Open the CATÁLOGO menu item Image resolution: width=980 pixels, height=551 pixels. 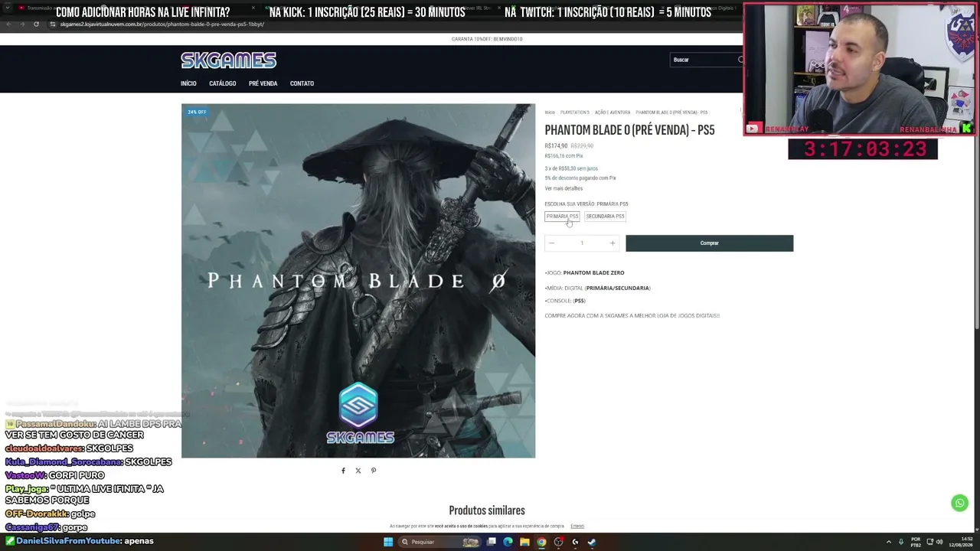click(223, 83)
